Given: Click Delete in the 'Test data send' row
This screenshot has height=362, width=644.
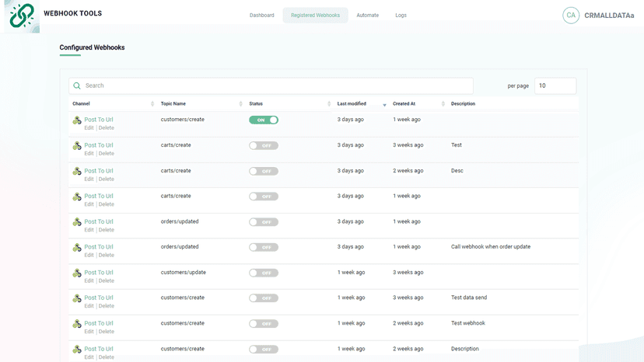Looking at the screenshot, I should 107,306.
